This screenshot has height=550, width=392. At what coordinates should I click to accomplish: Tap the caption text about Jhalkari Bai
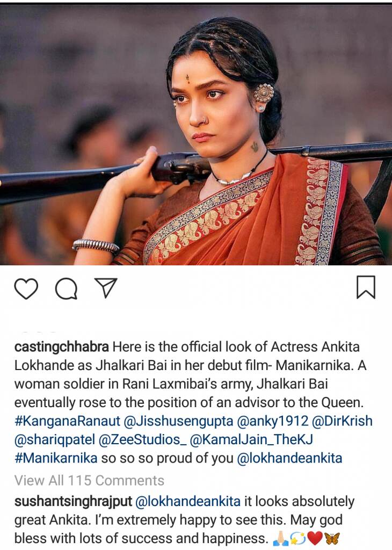coord(190,374)
